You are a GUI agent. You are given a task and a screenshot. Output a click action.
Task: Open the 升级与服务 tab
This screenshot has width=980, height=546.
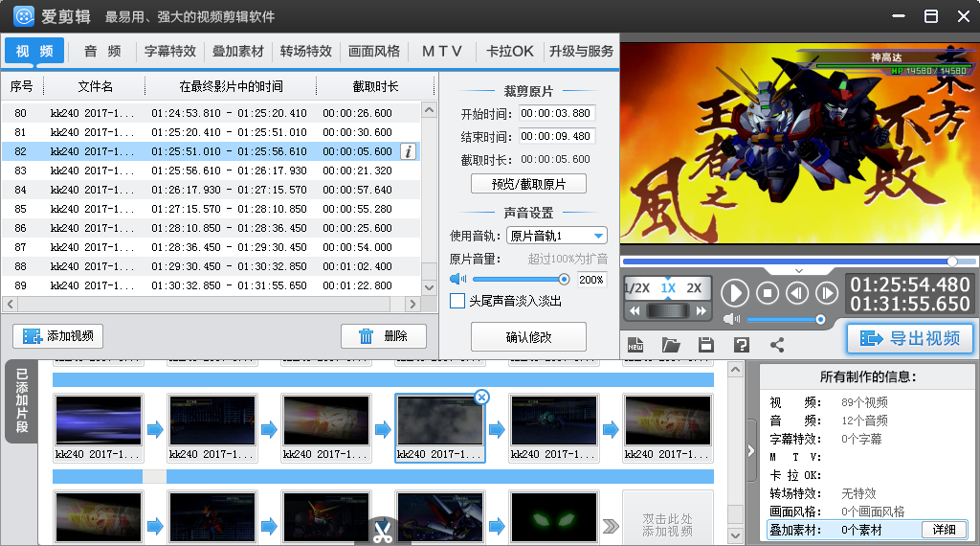pos(581,52)
